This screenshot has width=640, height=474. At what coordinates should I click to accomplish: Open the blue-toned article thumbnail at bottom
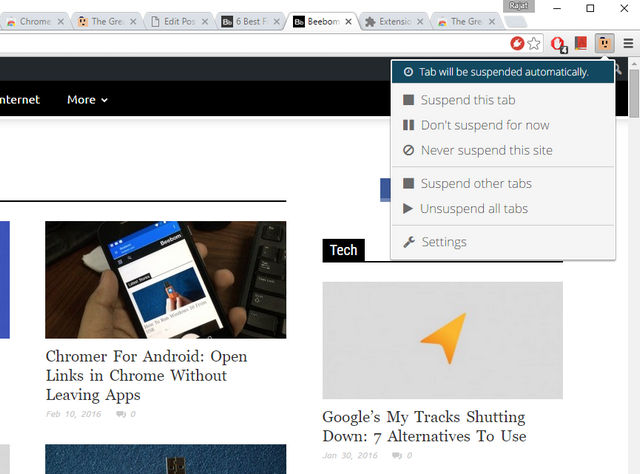[166, 459]
